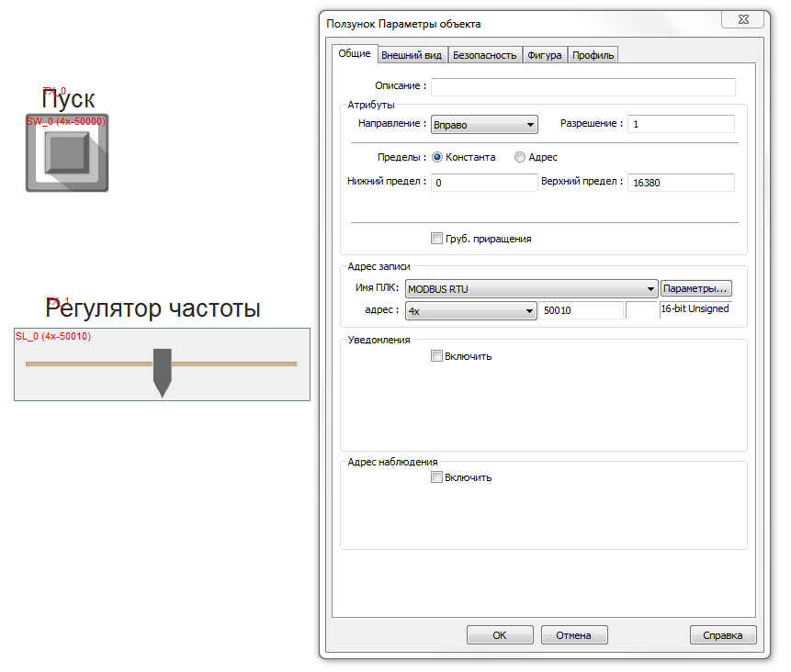Select the Константа radio button
Image resolution: width=791 pixels, height=672 pixels.
pyautogui.click(x=437, y=157)
